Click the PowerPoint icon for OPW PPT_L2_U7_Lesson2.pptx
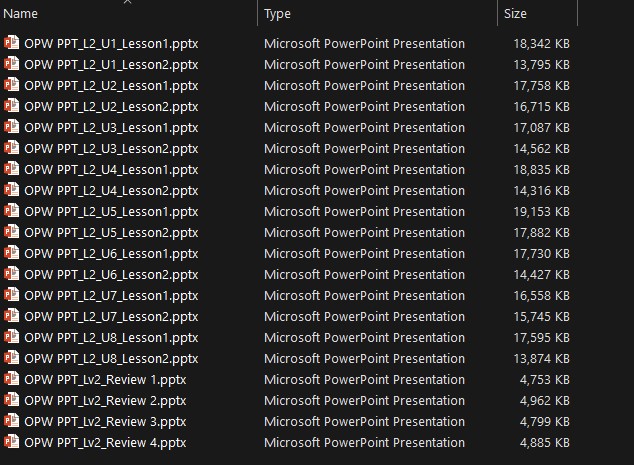Image resolution: width=634 pixels, height=465 pixels. point(11,316)
